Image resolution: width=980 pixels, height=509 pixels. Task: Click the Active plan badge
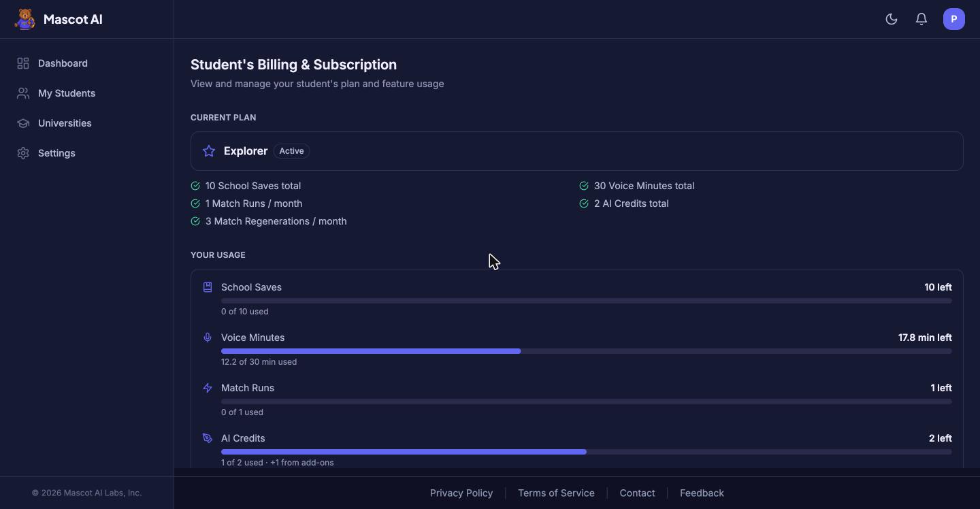pyautogui.click(x=291, y=151)
